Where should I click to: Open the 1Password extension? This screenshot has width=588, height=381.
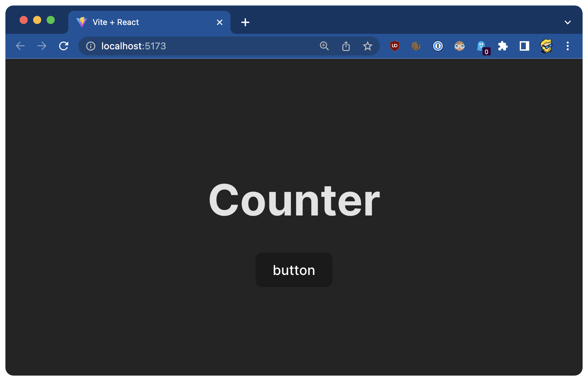tap(438, 46)
